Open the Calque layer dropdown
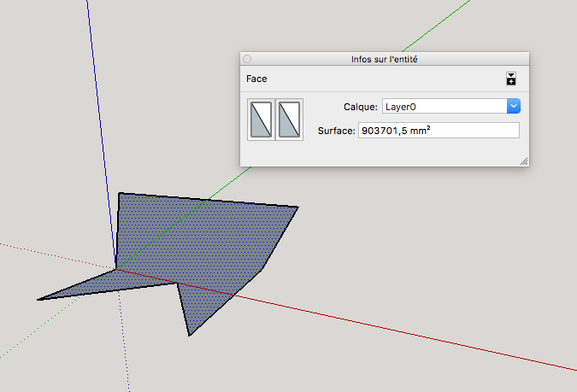Image resolution: width=577 pixels, height=392 pixels. (514, 106)
